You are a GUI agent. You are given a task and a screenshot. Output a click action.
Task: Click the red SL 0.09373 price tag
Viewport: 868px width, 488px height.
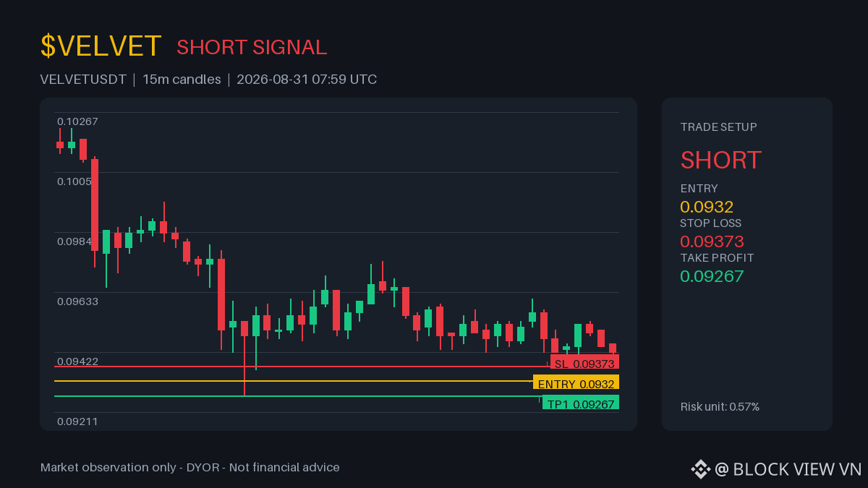coord(584,364)
